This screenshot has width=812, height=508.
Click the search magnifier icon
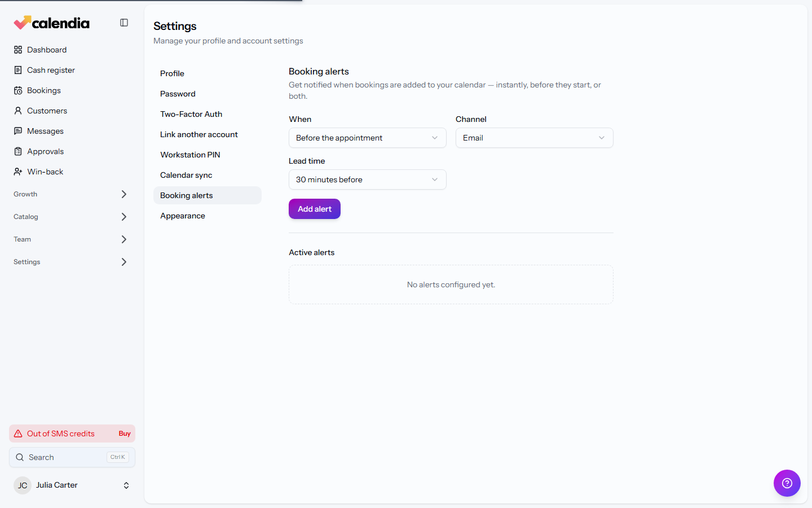coord(20,457)
